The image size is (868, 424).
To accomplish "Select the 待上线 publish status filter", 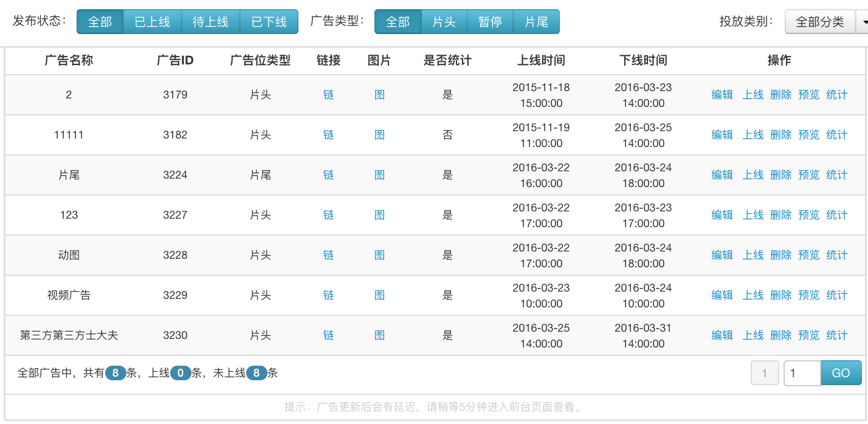I will tap(210, 22).
